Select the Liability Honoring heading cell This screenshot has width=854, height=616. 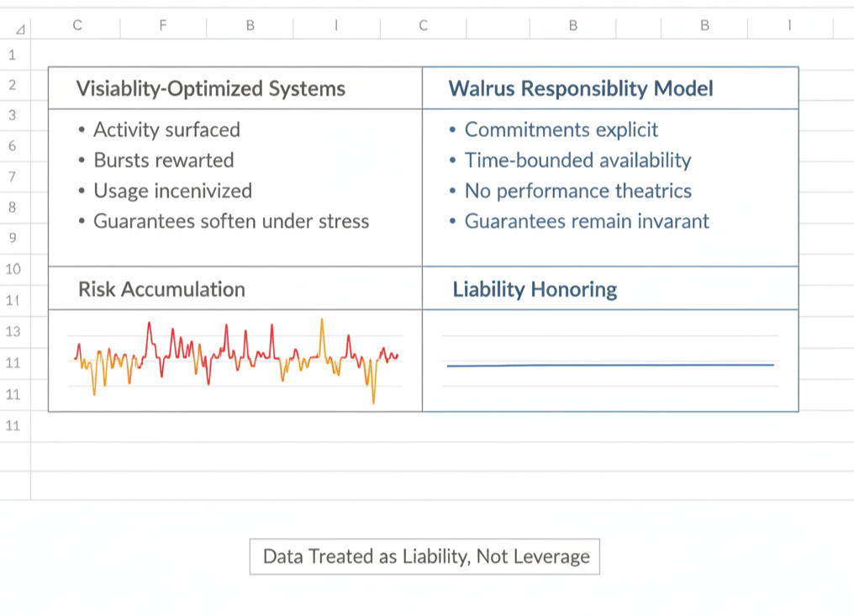click(x=535, y=290)
